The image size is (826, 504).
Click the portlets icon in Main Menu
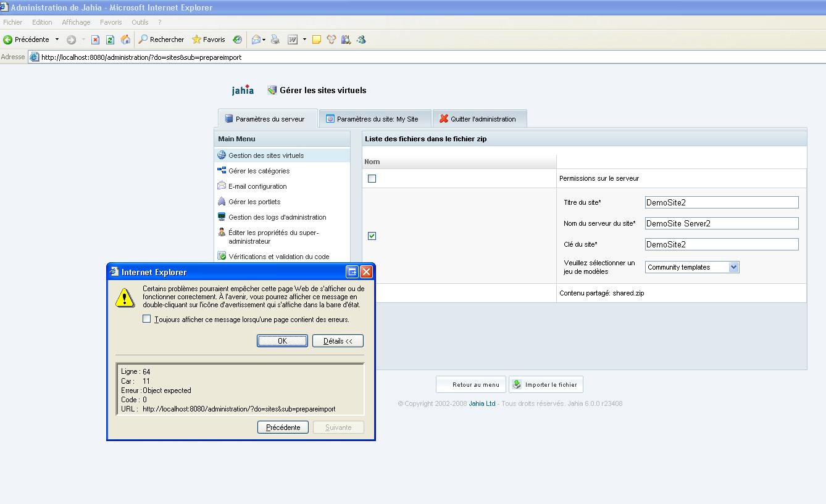(222, 201)
